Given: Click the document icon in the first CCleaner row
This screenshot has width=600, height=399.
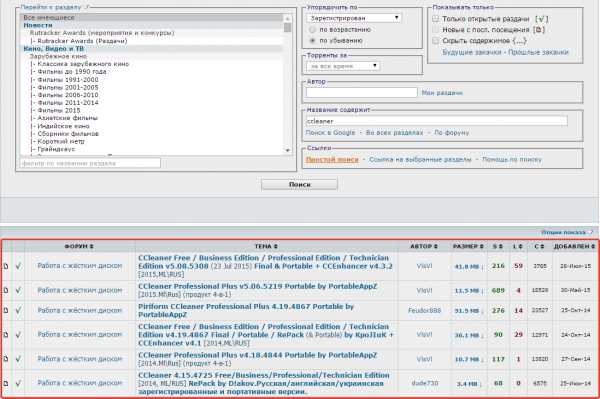Looking at the screenshot, I should click(6, 266).
